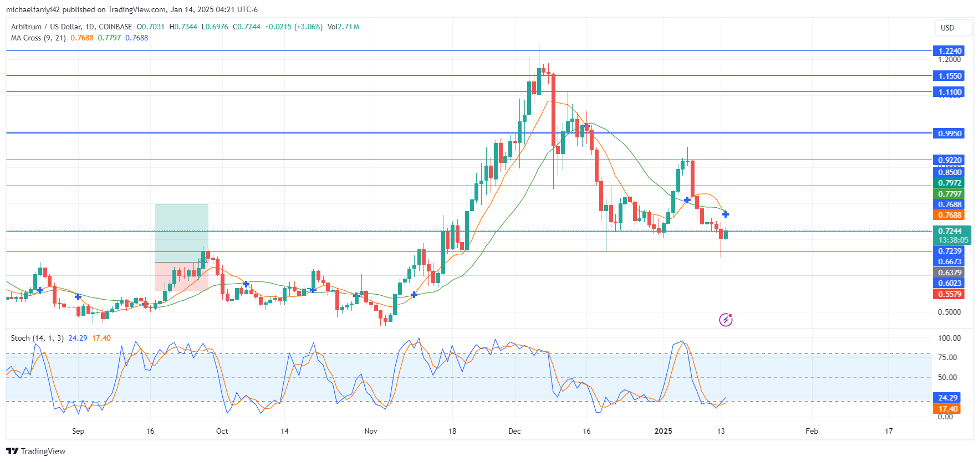Click the 1.1550 price level label
The width and height of the screenshot is (980, 462).
tap(949, 76)
